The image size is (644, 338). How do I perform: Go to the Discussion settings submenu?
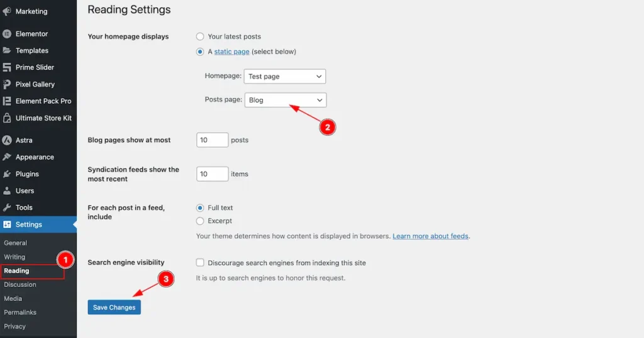[20, 285]
